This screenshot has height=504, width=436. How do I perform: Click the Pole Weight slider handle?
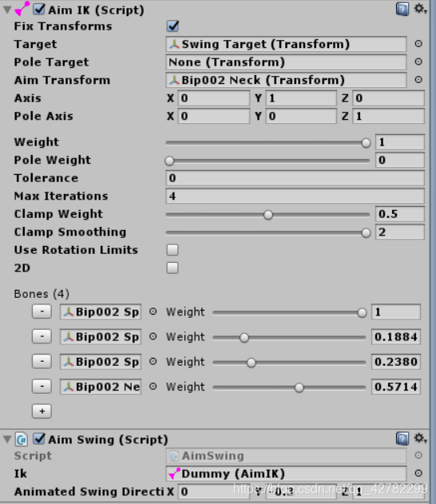coord(169,161)
